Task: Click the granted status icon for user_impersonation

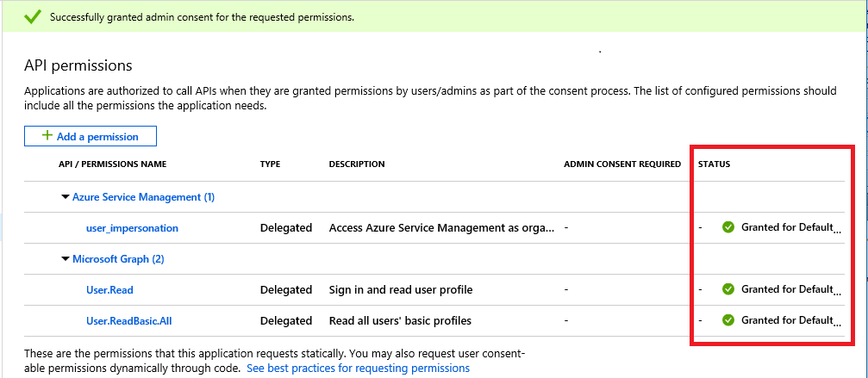Action: click(x=728, y=227)
